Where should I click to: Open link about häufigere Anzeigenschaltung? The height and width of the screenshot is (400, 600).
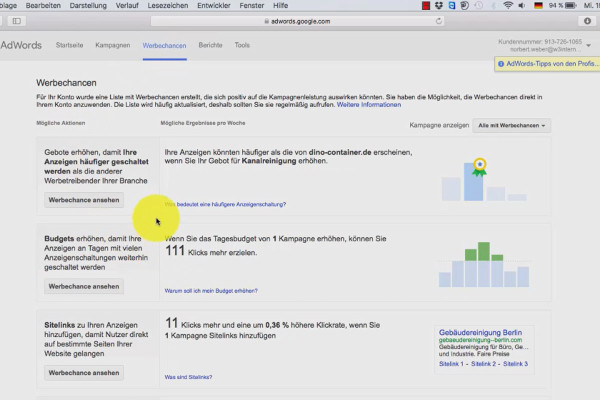225,204
